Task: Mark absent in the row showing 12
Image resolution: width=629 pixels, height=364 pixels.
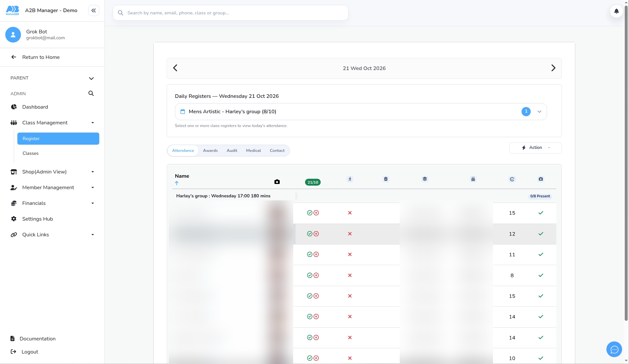Action: pos(316,234)
